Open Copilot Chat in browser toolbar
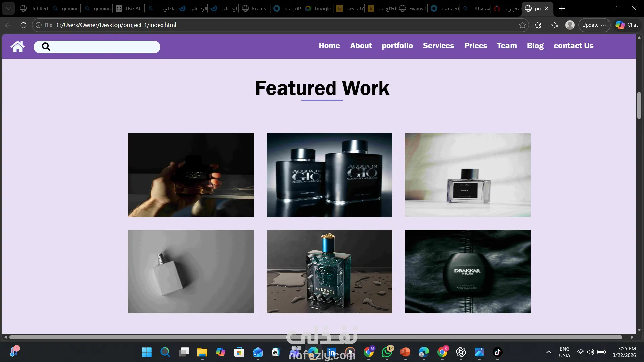The width and height of the screenshot is (644, 362). [627, 25]
